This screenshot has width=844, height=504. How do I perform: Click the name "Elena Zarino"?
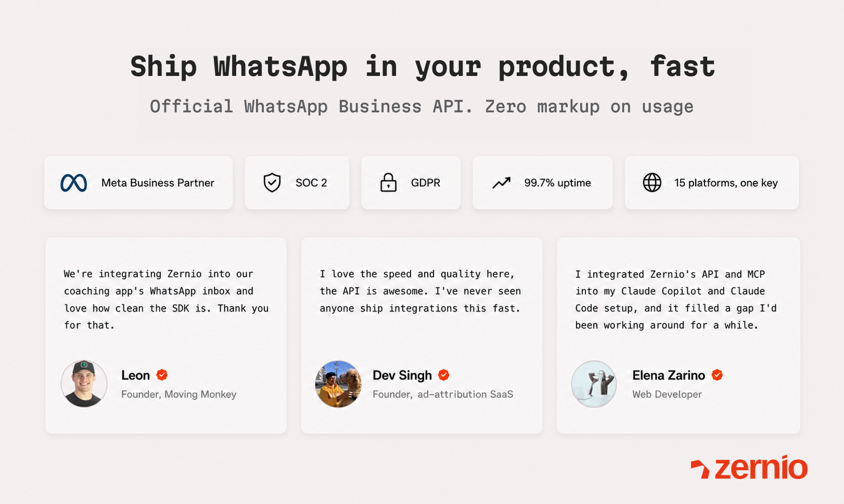(x=669, y=375)
